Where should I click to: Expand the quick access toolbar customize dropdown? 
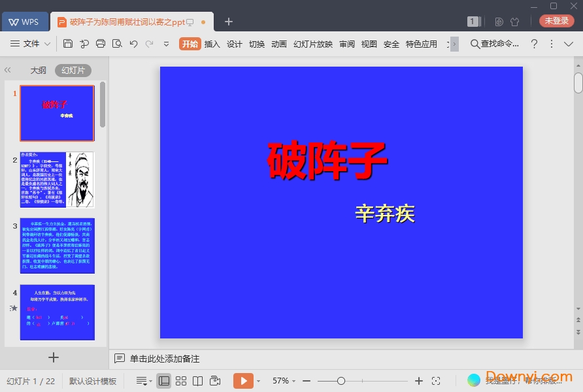click(x=166, y=44)
